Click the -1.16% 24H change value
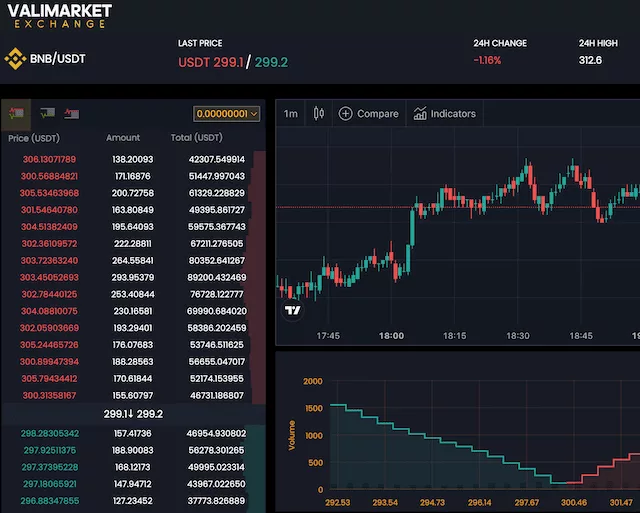640x513 pixels. coord(487,60)
